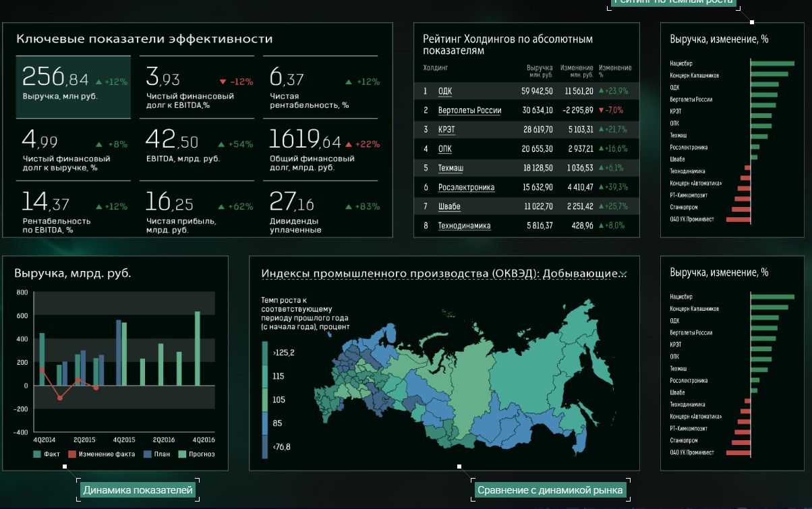Toggle the План legend swatch

pos(147,454)
